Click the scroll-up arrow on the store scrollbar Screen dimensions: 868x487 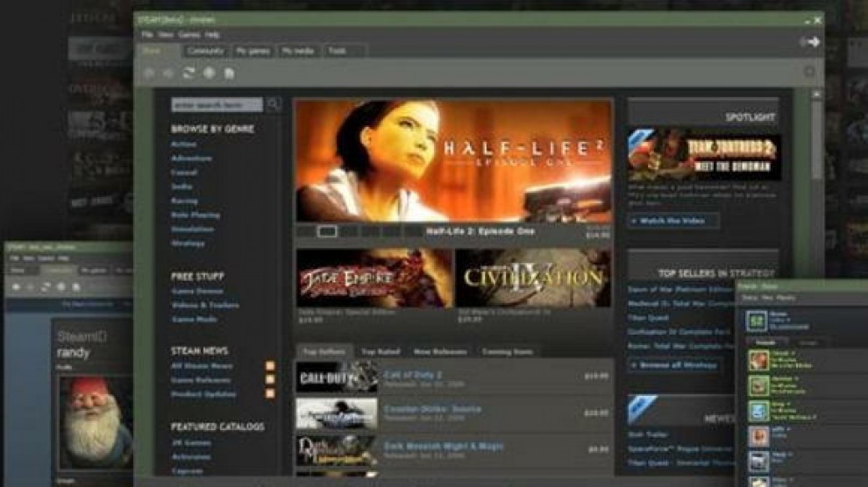816,95
